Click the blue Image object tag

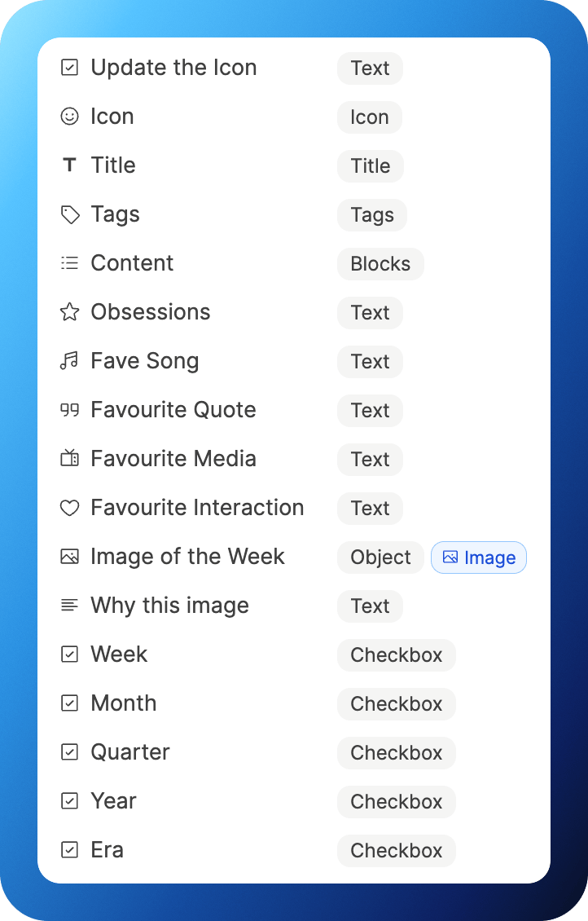coord(479,557)
